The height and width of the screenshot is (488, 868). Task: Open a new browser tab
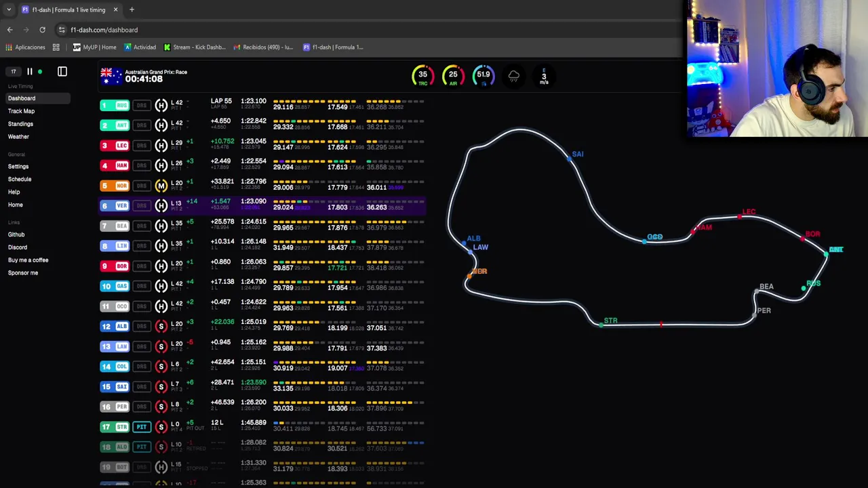click(132, 9)
